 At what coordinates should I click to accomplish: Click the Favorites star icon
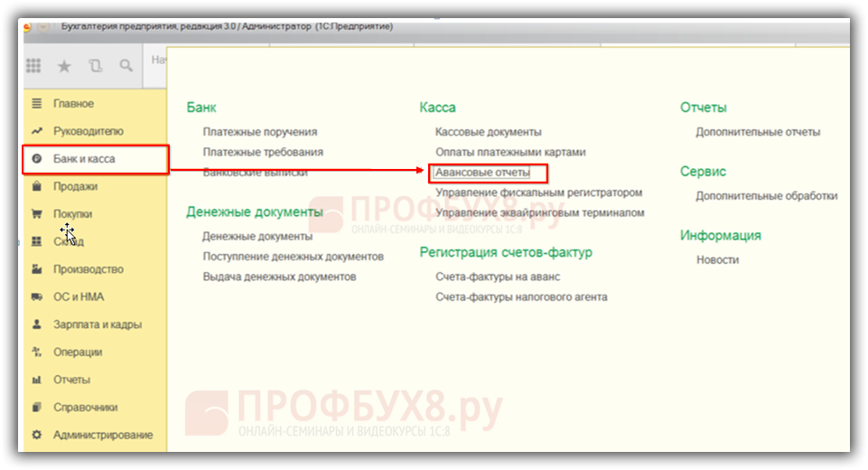[x=64, y=66]
